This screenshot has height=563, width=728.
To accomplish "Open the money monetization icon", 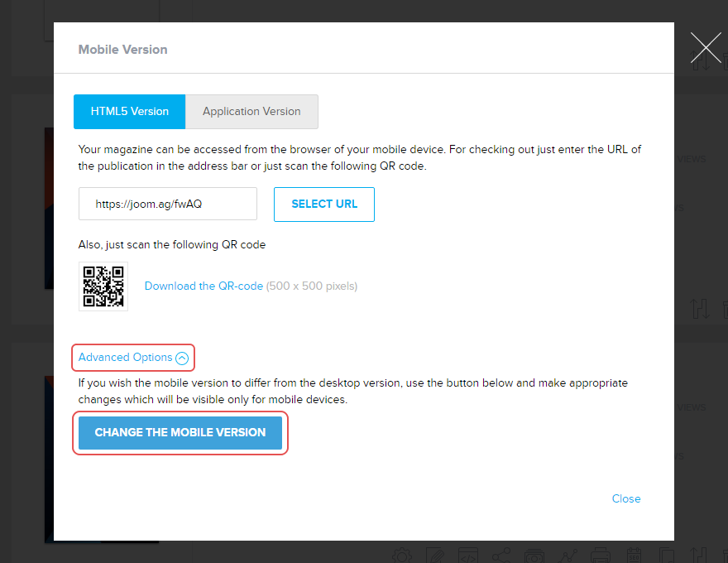I will tap(534, 556).
